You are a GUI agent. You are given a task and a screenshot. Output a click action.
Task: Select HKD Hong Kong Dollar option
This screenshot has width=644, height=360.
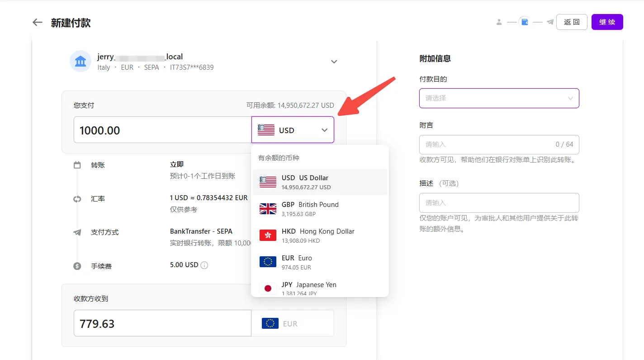pyautogui.click(x=320, y=235)
